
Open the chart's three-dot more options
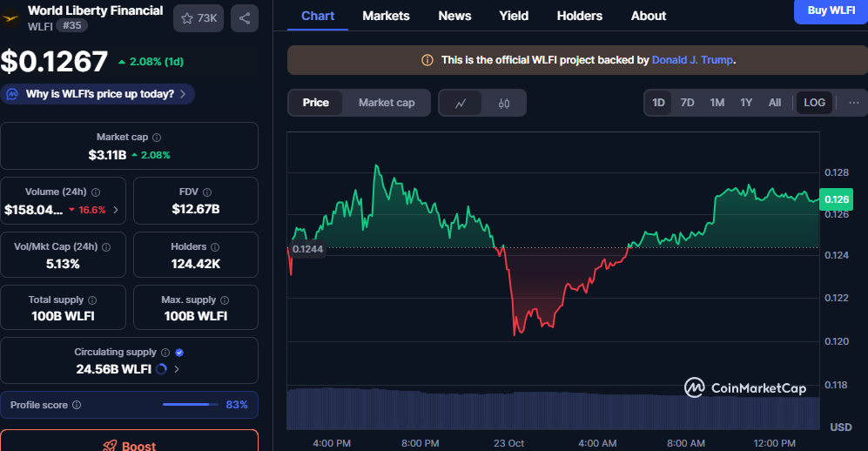(x=852, y=103)
